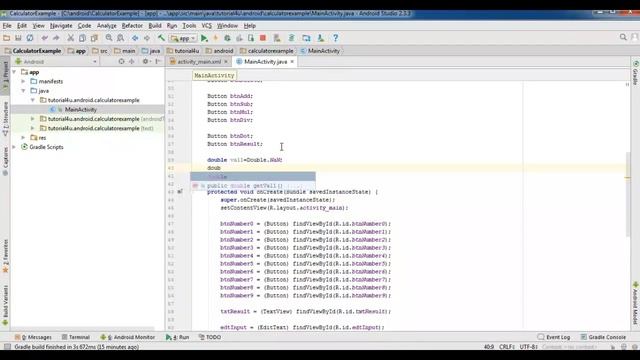Expand the res folder
The height and width of the screenshot is (360, 640).
point(23,138)
